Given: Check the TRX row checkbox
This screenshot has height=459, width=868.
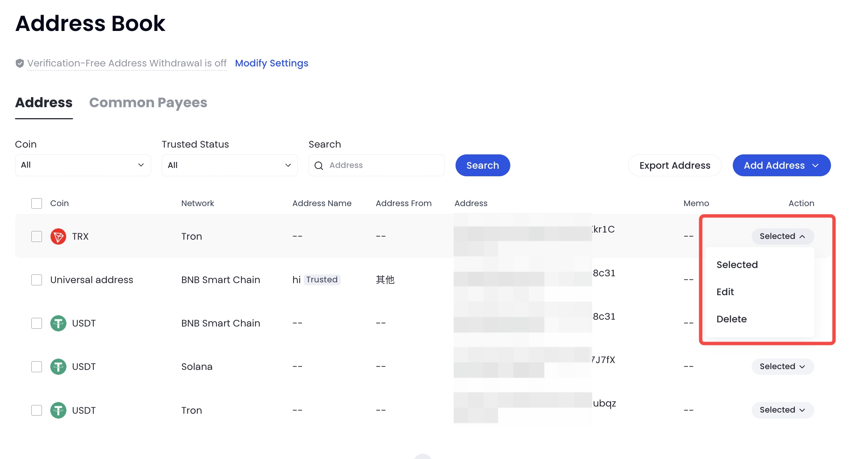Looking at the screenshot, I should (37, 236).
